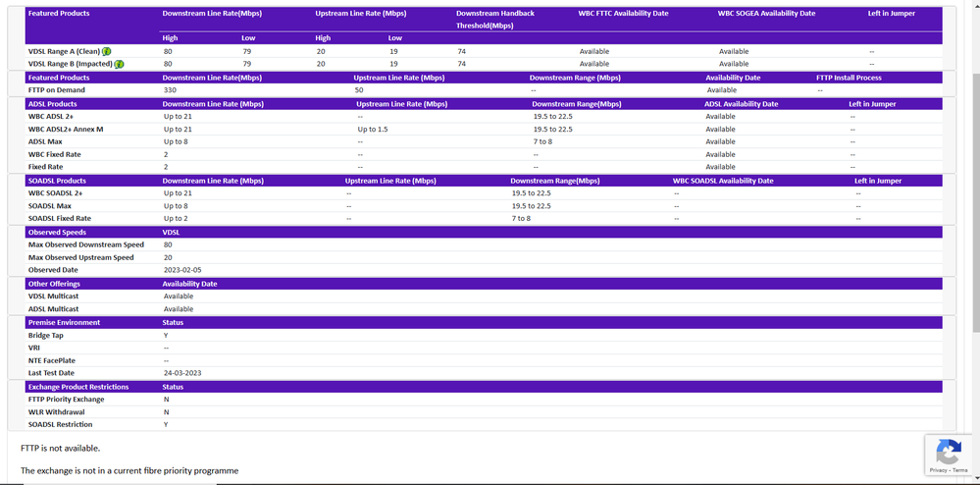Select the "WLR Withdrawal" row label

click(56, 411)
